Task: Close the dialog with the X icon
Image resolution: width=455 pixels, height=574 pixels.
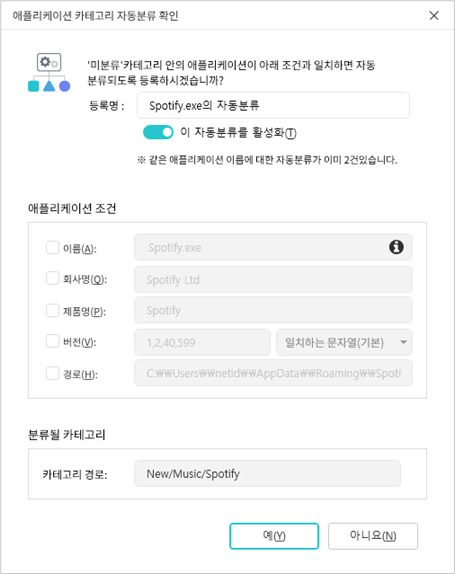Action: [x=434, y=15]
